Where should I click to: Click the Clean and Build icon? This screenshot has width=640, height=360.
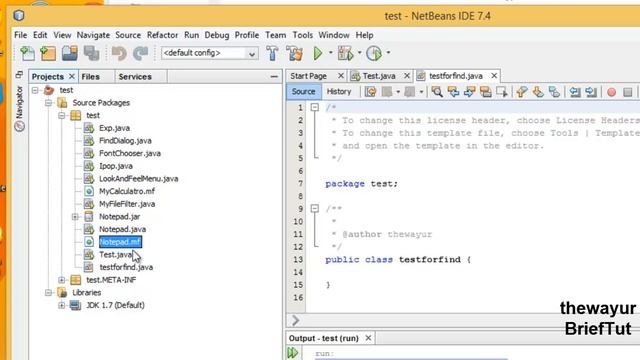tap(294, 53)
